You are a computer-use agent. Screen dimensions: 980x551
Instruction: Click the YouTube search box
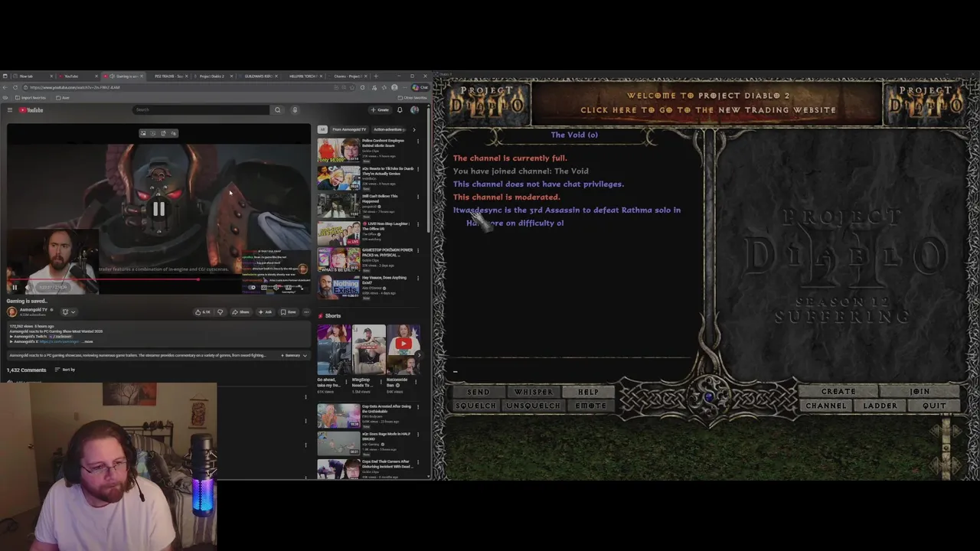click(201, 109)
